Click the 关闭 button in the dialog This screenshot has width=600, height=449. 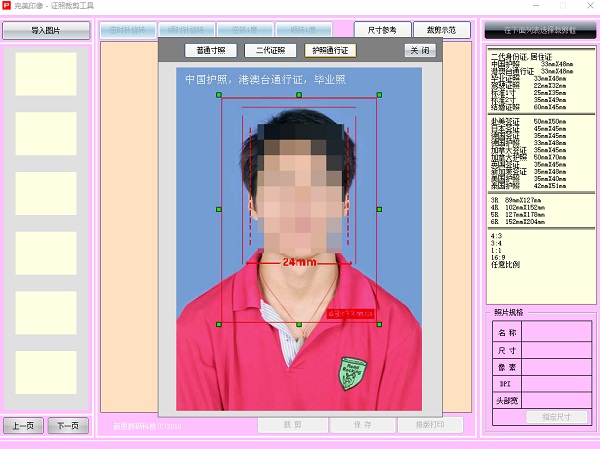tap(420, 49)
